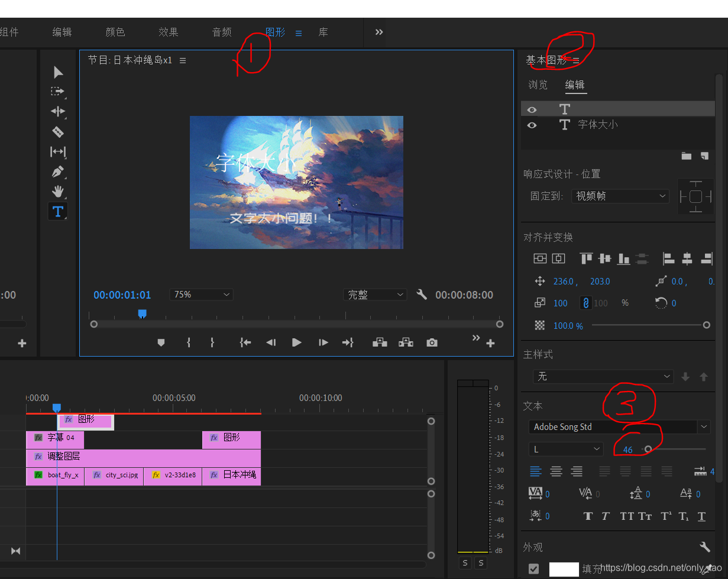Select the Slip tool
This screenshot has height=579, width=728.
coord(58,151)
